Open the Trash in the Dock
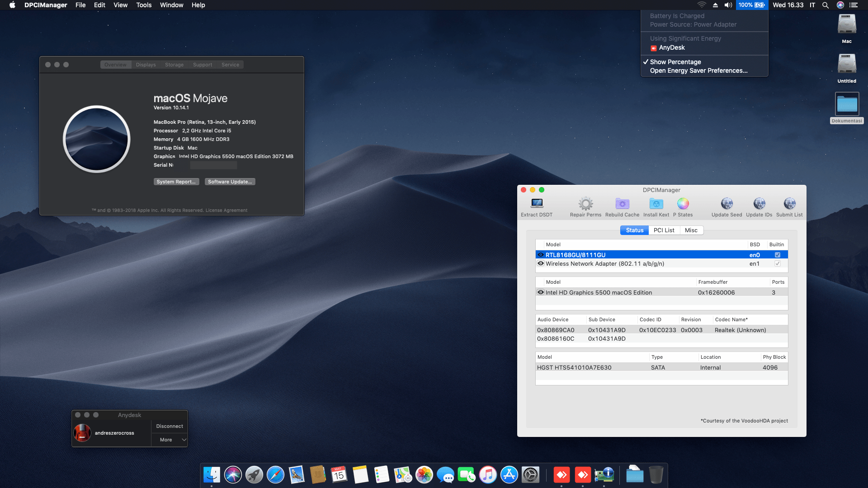868x488 pixels. tap(656, 475)
